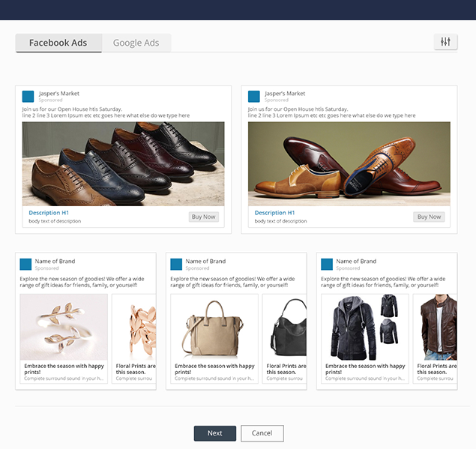476x449 pixels.
Task: Click Description H1 link in olive shoes ad
Action: point(274,213)
